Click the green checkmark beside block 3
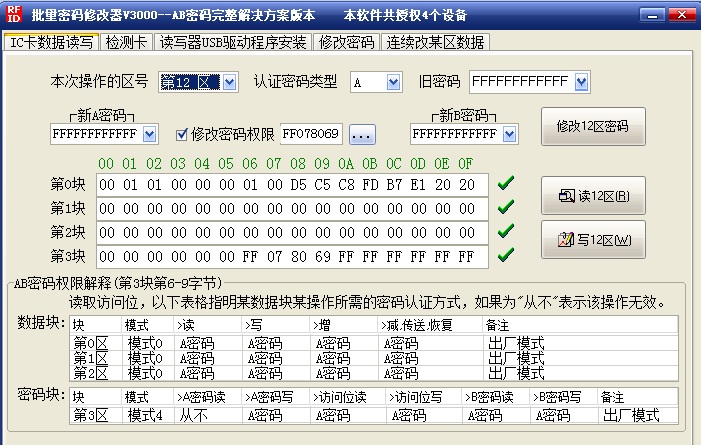 [x=506, y=255]
